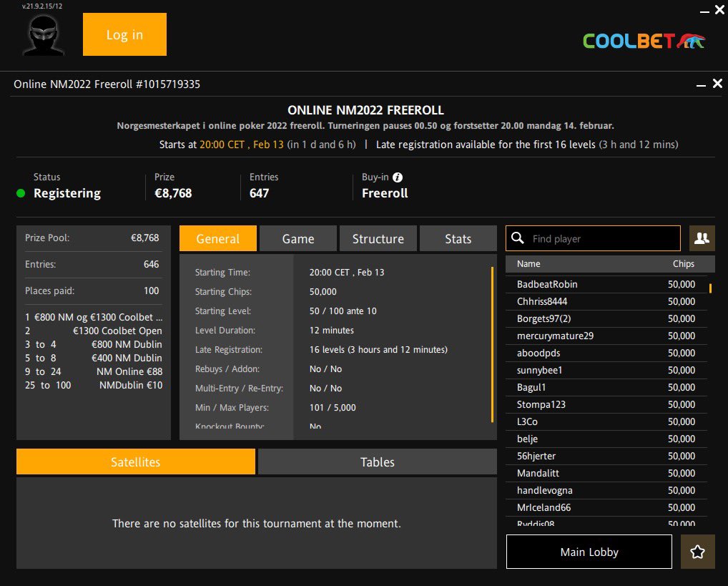Screen dimensions: 728x586
Task: Select player aboodpds
Action: [x=606, y=353]
